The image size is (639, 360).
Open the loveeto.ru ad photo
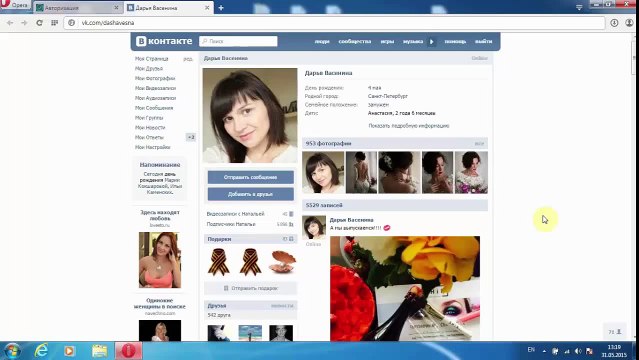160,260
